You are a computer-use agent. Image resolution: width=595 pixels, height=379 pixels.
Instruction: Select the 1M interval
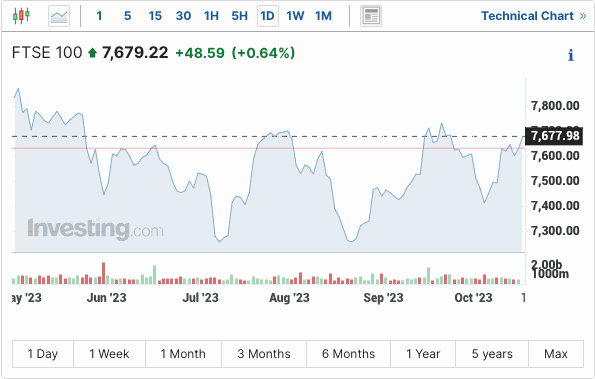point(323,16)
